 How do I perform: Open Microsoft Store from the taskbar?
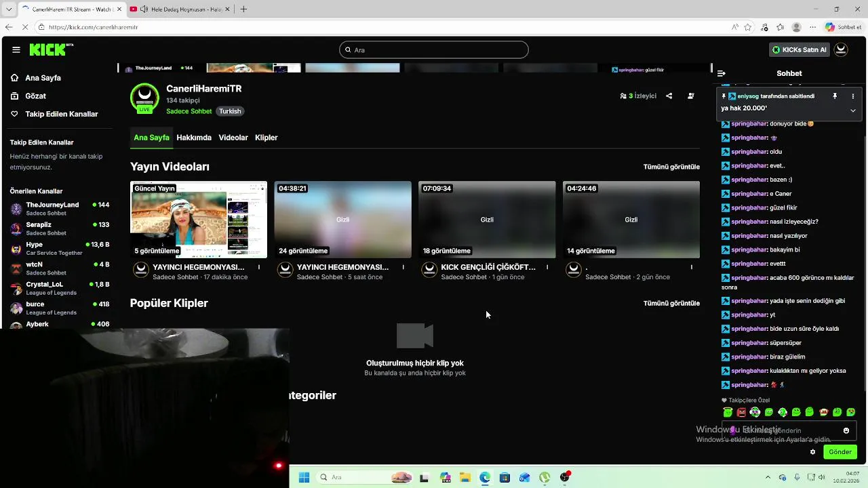[x=505, y=477]
